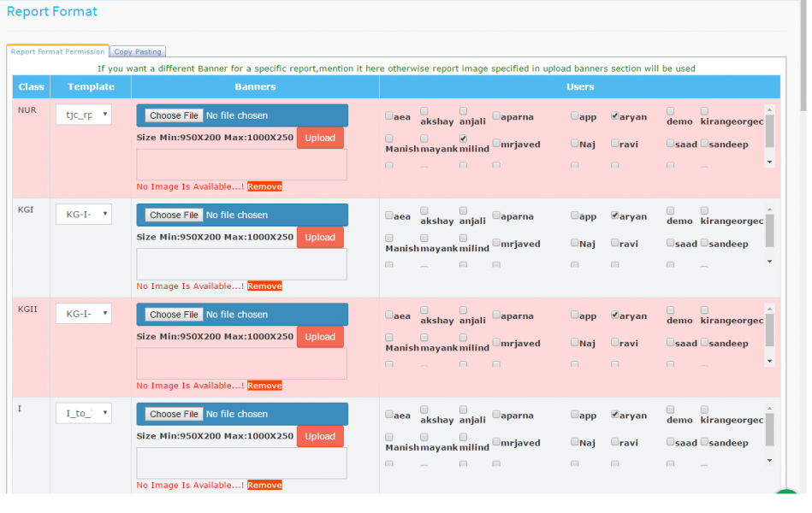Expand the KGI class template dropdown
Viewport: 812px width, 513px height.
tap(83, 215)
